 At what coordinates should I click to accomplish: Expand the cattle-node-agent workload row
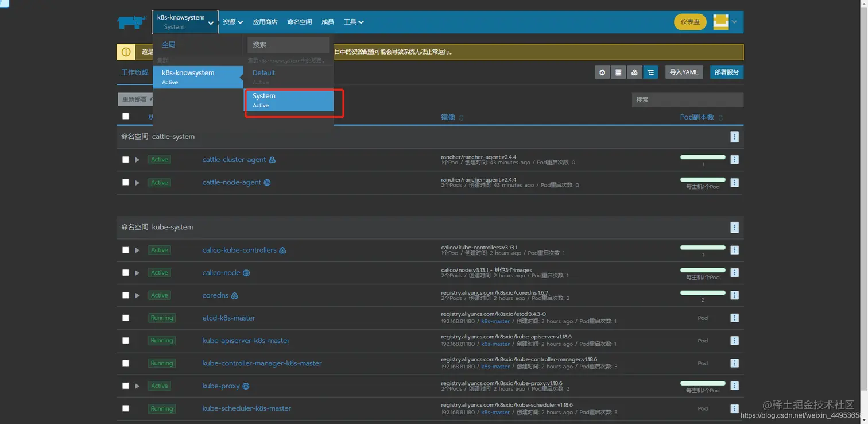click(x=137, y=183)
